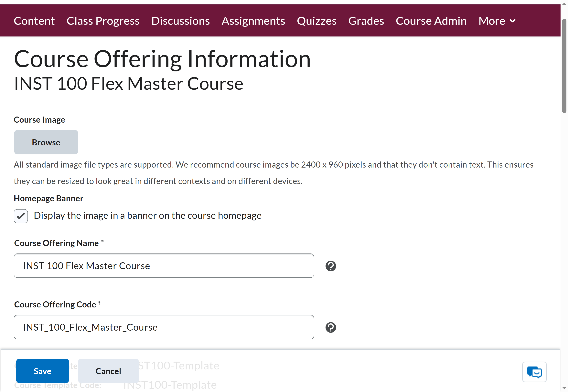Image resolution: width=568 pixels, height=392 pixels.
Task: Open Assignments in navbar
Action: tap(253, 21)
